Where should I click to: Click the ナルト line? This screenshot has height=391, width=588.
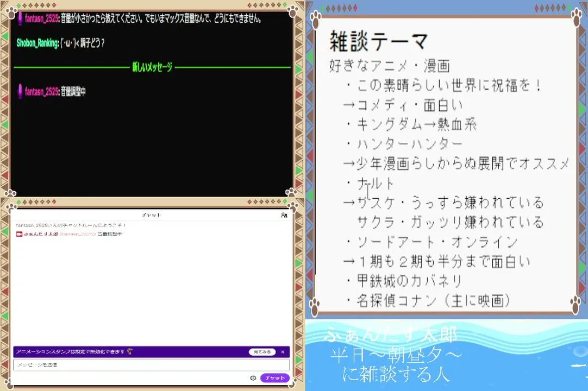[x=370, y=184]
